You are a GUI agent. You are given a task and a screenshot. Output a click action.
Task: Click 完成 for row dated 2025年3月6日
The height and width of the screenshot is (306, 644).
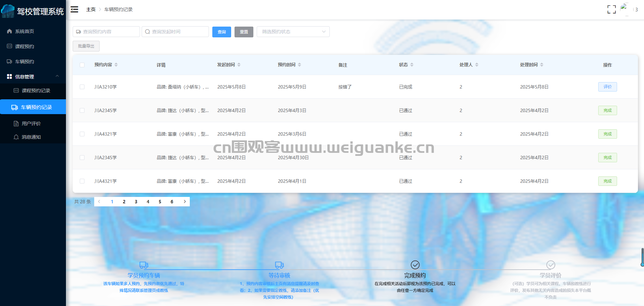(608, 134)
